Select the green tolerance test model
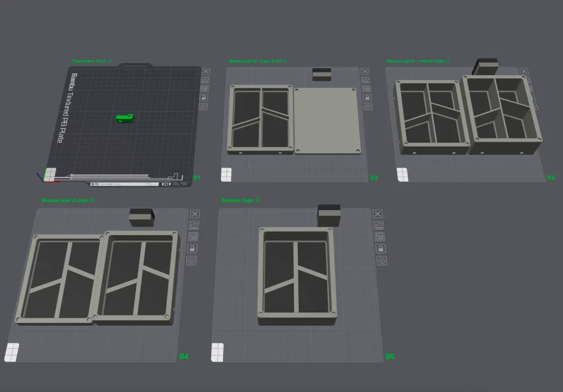 point(125,117)
